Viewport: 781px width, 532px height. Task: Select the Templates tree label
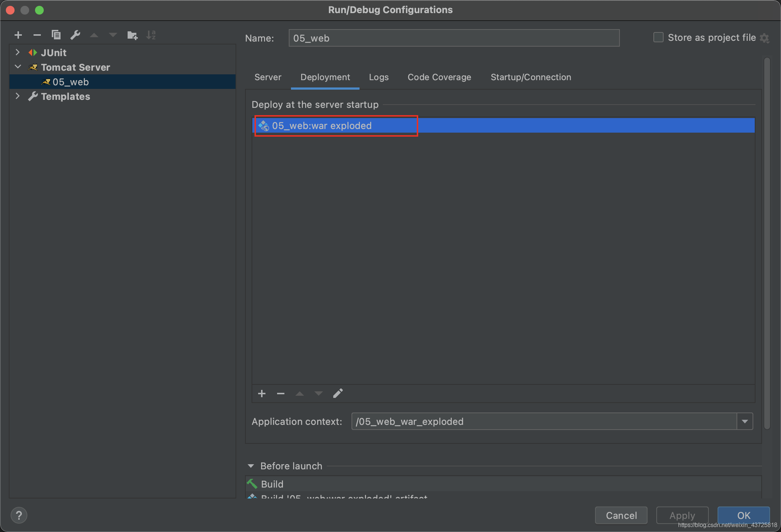66,97
